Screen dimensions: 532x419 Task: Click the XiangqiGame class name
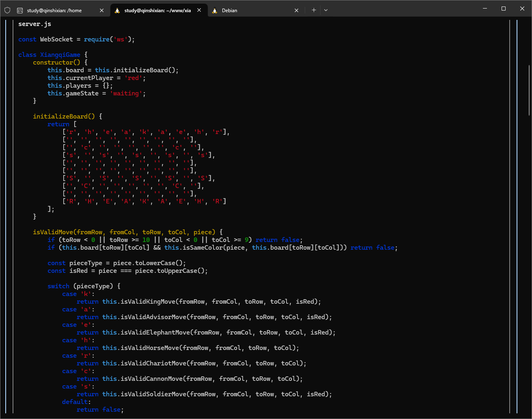60,55
